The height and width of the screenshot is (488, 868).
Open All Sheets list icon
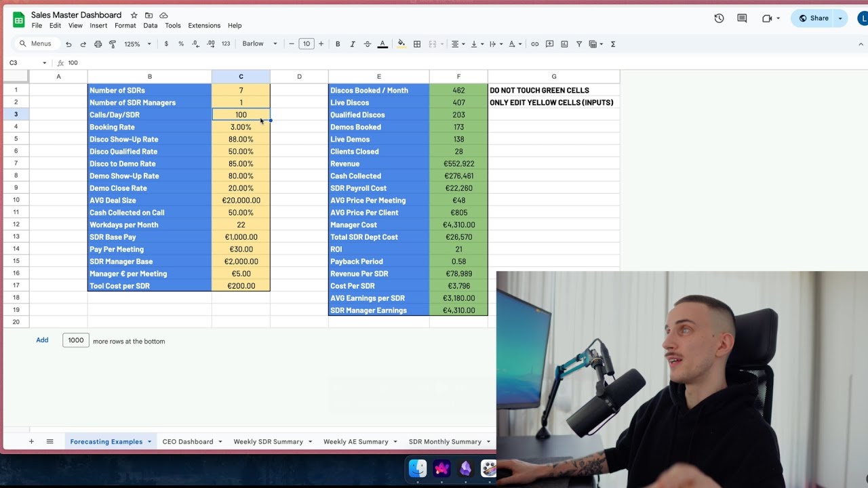(50, 441)
